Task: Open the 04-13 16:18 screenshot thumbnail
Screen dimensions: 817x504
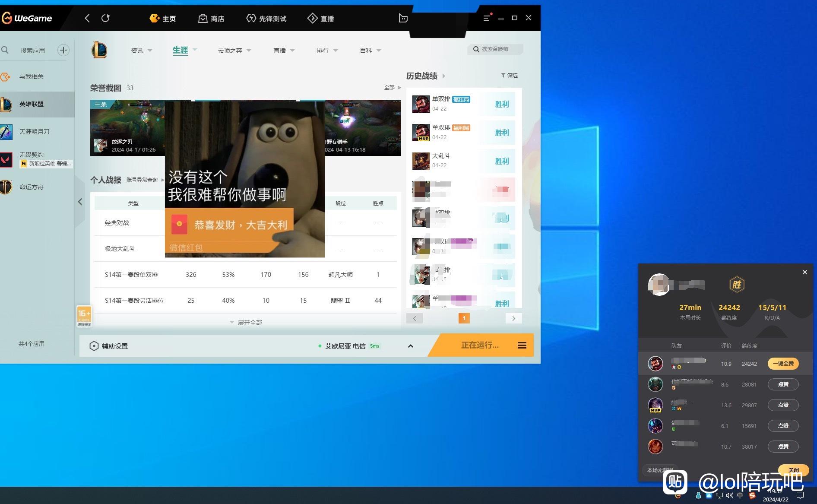Action: point(363,128)
